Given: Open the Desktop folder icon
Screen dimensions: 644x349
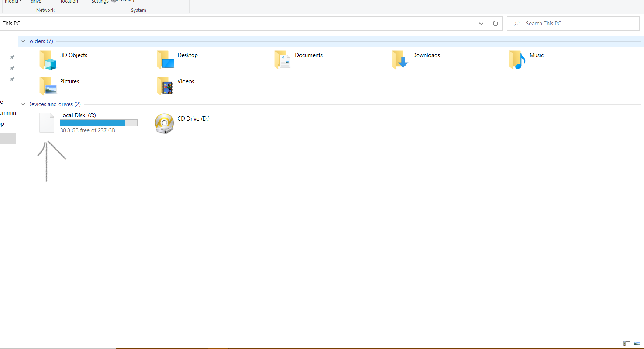Looking at the screenshot, I should [165, 60].
